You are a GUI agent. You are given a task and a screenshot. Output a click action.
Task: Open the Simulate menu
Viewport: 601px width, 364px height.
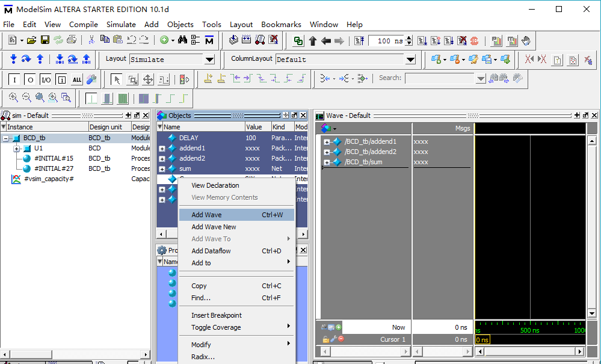[x=121, y=25]
